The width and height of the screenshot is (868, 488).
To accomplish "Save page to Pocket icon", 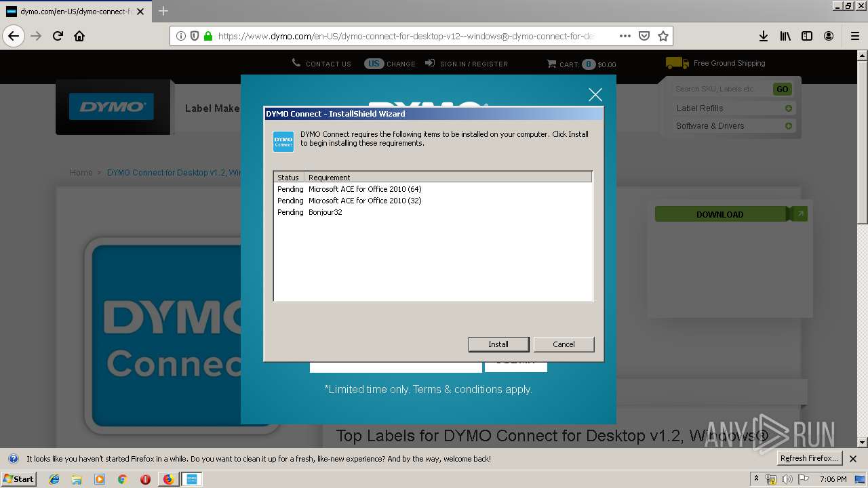I will pyautogui.click(x=644, y=36).
